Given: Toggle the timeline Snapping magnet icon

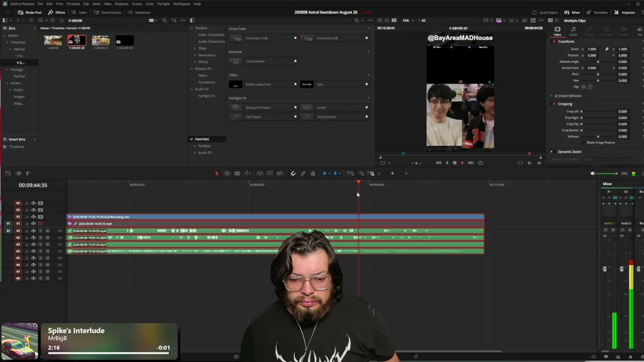Looking at the screenshot, I should [x=293, y=173].
